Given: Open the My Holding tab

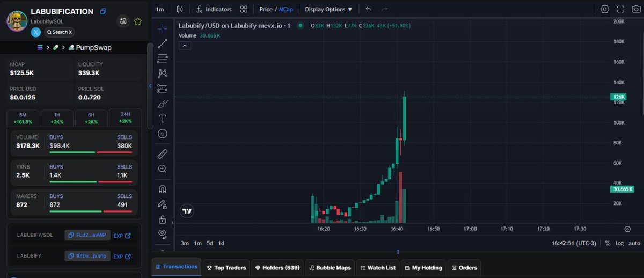Looking at the screenshot, I should 423,267.
